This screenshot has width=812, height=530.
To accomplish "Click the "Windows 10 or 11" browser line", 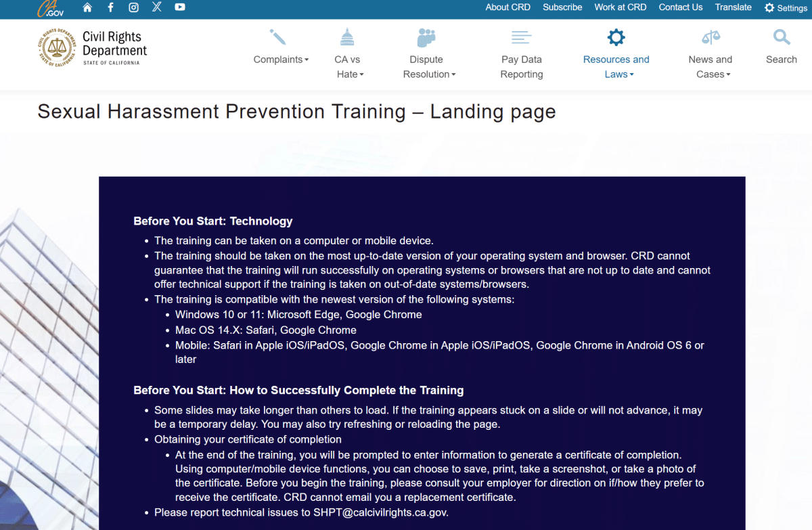I will coord(298,315).
